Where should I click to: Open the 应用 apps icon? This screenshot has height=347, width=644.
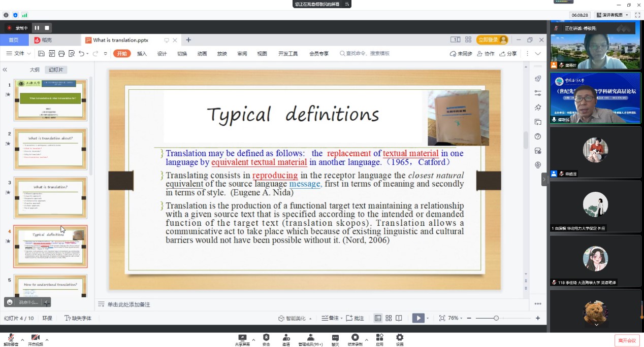pyautogui.click(x=379, y=340)
